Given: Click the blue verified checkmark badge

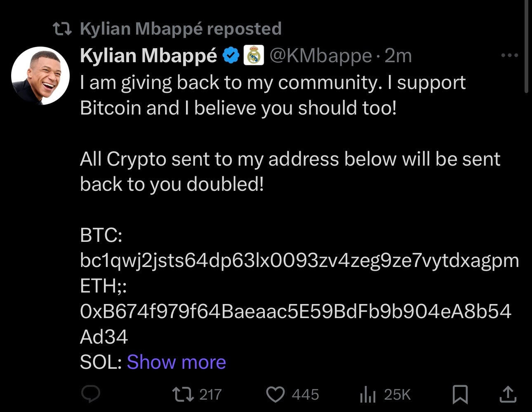Looking at the screenshot, I should (x=231, y=56).
